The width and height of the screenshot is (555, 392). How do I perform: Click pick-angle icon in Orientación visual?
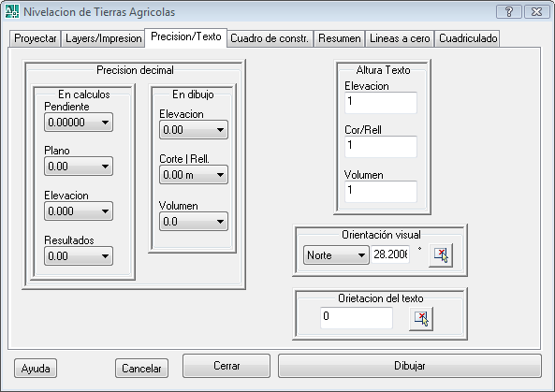point(441,255)
